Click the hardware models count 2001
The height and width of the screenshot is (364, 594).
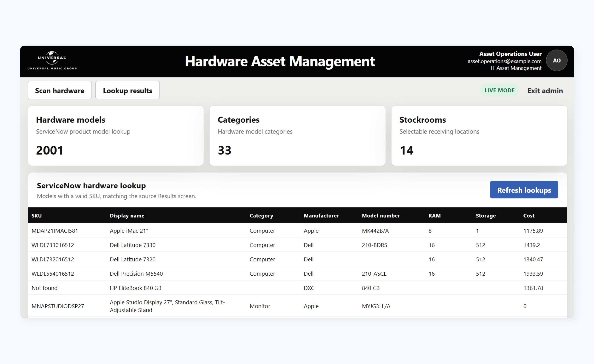coord(49,150)
